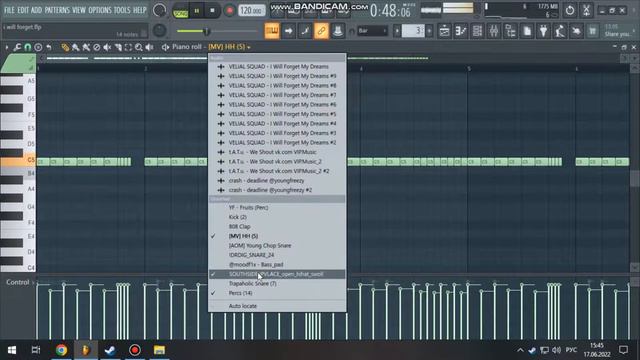This screenshot has height=360, width=640.
Task: Adjust the main pitch knob
Action: pos(160,30)
